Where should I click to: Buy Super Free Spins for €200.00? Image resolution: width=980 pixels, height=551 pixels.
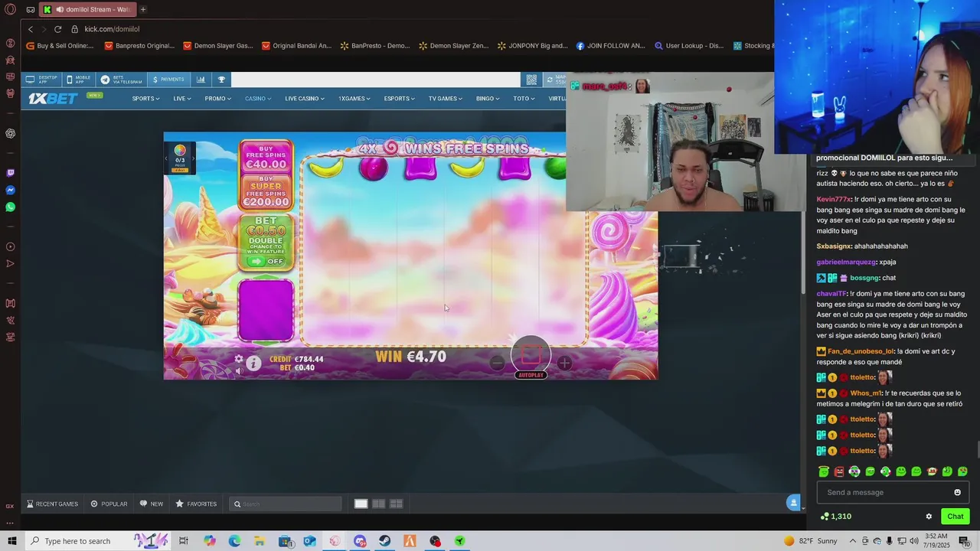266,193
